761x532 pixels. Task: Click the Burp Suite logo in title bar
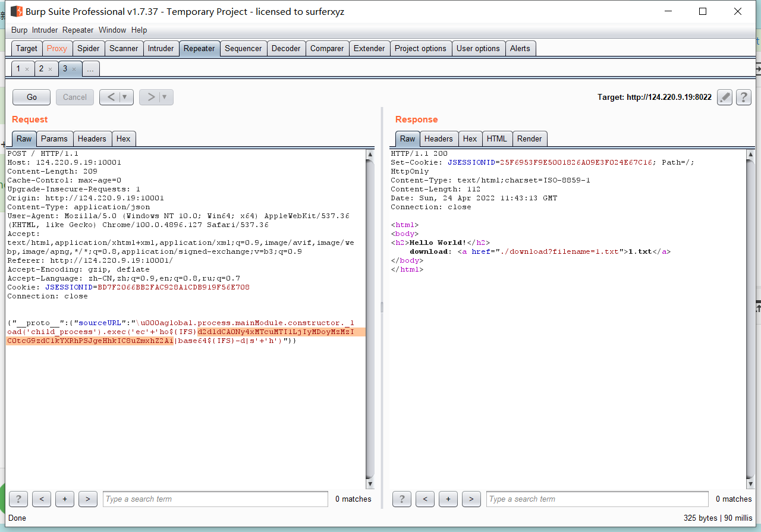click(x=17, y=11)
